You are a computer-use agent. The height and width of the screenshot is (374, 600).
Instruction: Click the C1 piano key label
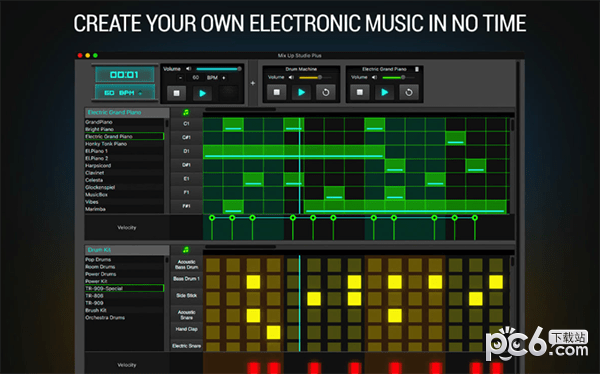tap(186, 124)
